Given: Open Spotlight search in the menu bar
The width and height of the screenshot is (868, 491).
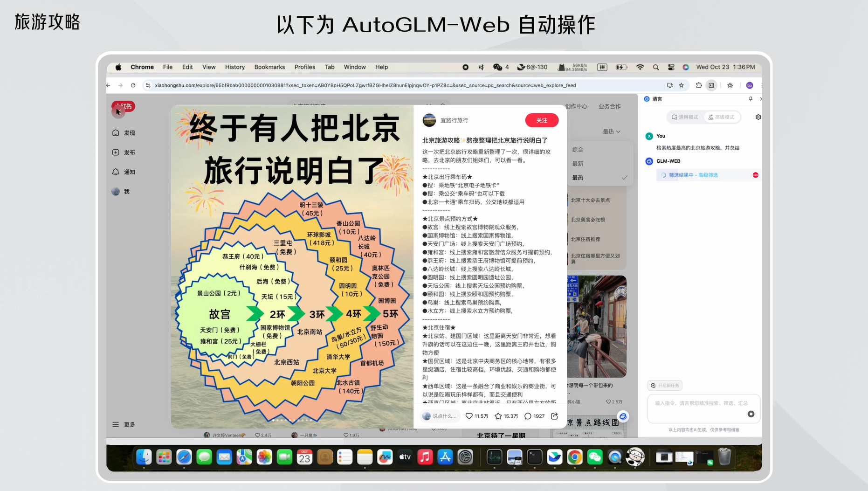Looking at the screenshot, I should [655, 67].
